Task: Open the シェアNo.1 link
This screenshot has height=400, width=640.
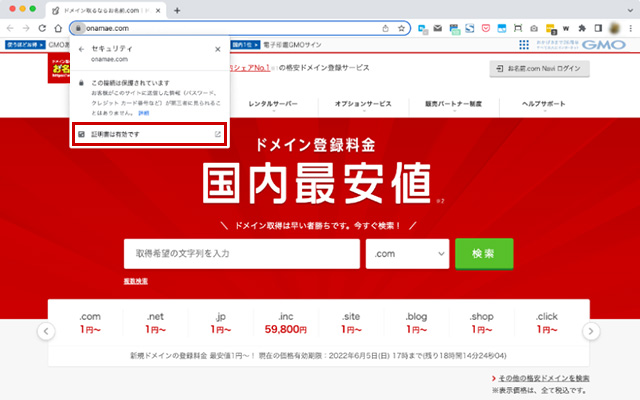Action: (250, 68)
